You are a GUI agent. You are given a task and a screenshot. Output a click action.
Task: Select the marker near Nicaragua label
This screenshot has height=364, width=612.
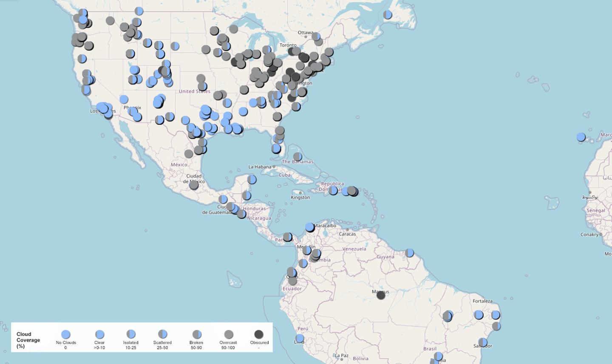(241, 214)
